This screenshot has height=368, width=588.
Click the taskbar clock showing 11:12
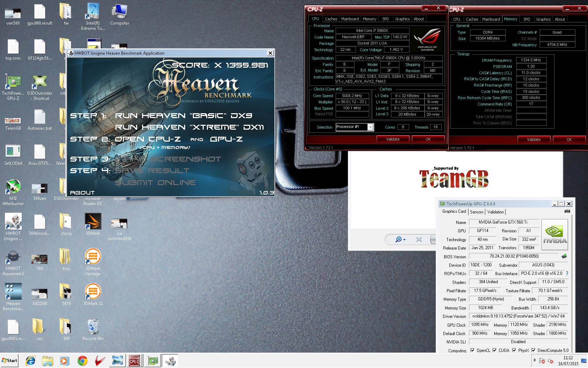568,361
